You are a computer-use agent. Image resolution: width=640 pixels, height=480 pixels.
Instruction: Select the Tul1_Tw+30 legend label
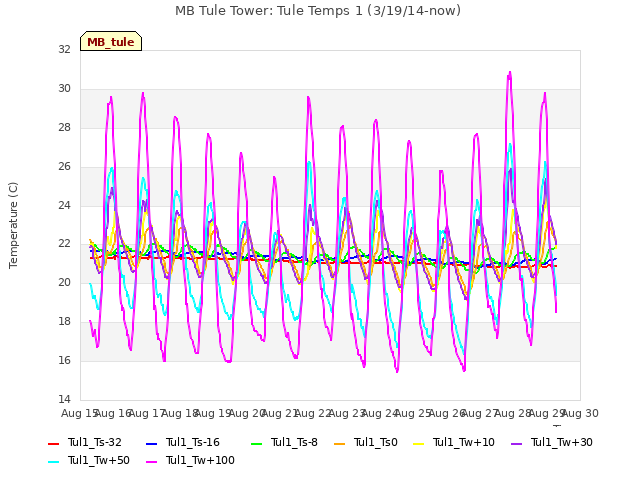click(562, 442)
